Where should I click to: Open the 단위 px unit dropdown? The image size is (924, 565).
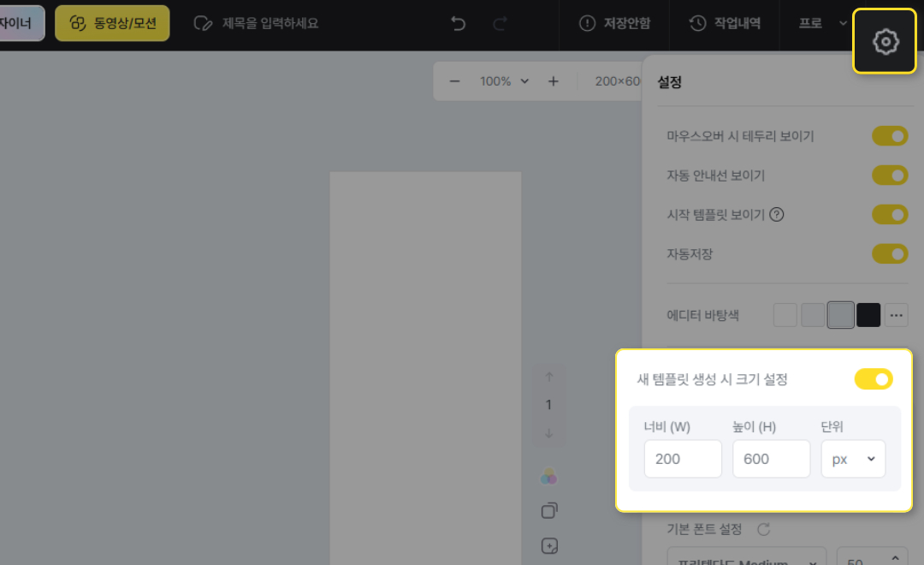pyautogui.click(x=853, y=459)
